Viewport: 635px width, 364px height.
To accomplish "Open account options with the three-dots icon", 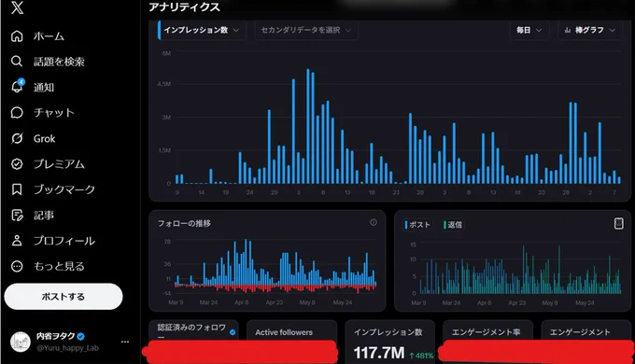I will (x=125, y=342).
